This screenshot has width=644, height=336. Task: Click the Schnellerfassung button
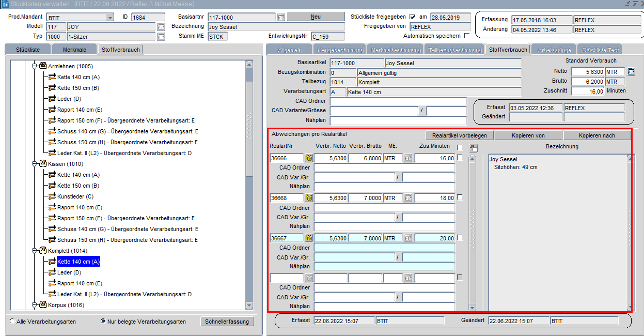(x=227, y=322)
